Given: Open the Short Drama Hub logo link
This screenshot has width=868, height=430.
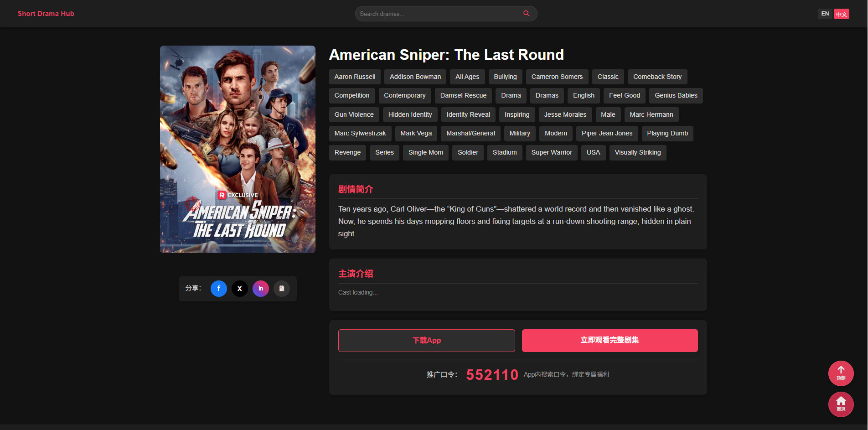Looking at the screenshot, I should click(46, 14).
